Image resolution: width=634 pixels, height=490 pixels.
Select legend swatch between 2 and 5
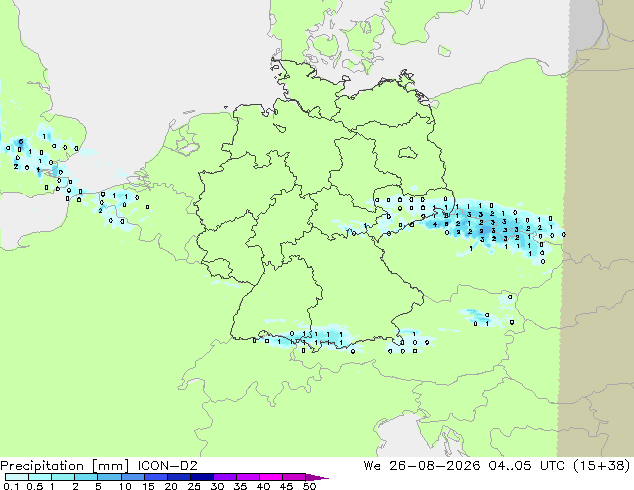[x=86, y=477]
